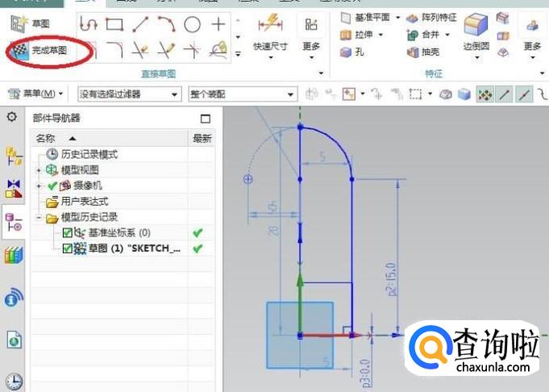This screenshot has width=549, height=392.
Task: Click the Up to Date (最新) column header
Action: click(x=202, y=139)
